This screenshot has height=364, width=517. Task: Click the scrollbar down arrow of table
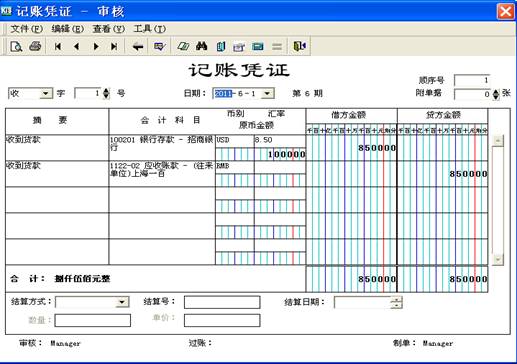(x=498, y=259)
